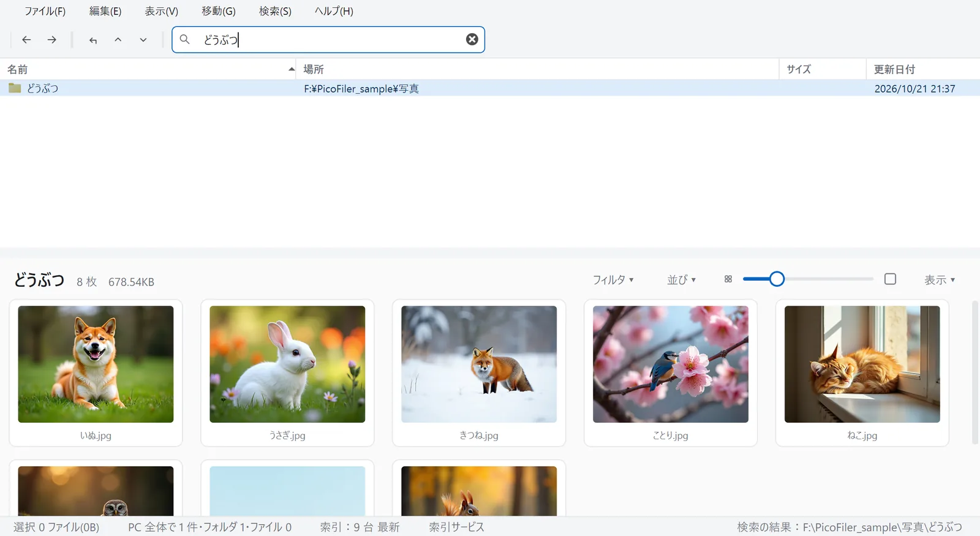Click the thumbnail pane vertical scrollbar
Image resolution: width=980 pixels, height=536 pixels.
pos(975,372)
